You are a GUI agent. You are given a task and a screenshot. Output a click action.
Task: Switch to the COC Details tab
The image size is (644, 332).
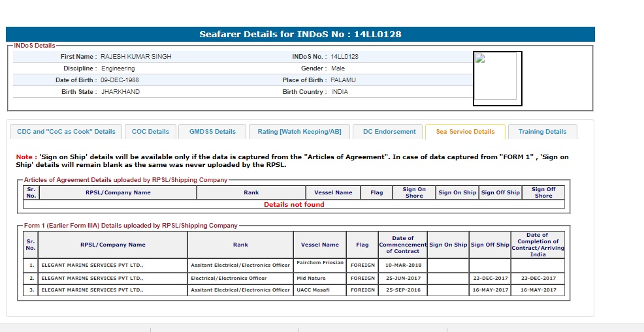pyautogui.click(x=150, y=132)
